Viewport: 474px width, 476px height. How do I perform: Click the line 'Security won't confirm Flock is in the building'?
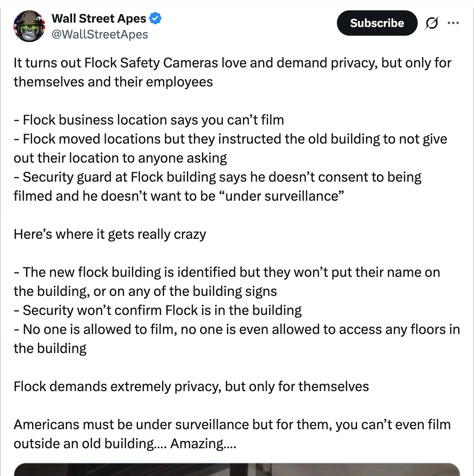(157, 310)
